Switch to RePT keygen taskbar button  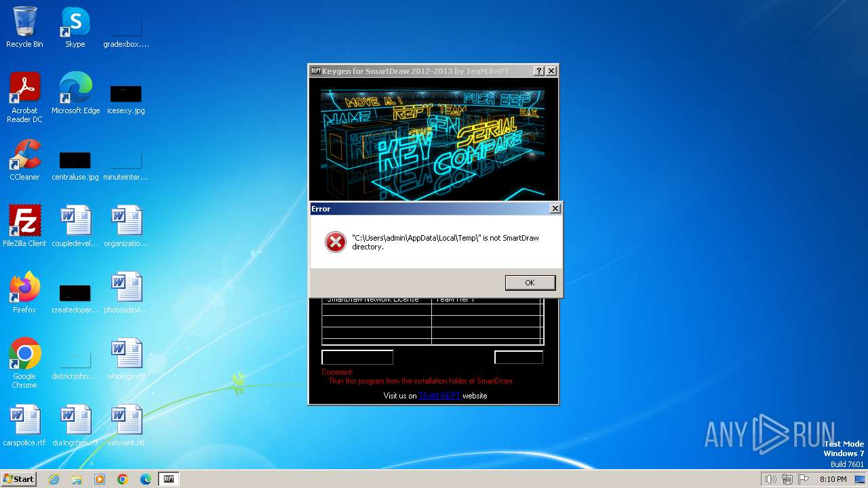point(169,479)
